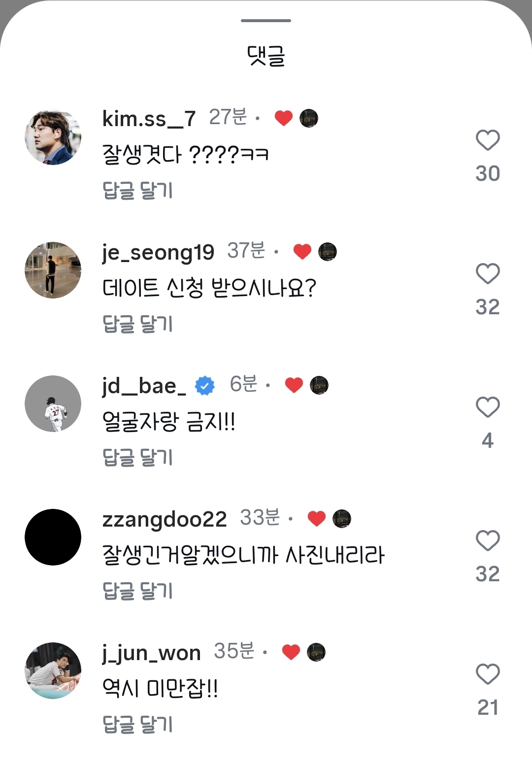Open the j_jun_won username link
The width and height of the screenshot is (532, 767).
coord(151,654)
